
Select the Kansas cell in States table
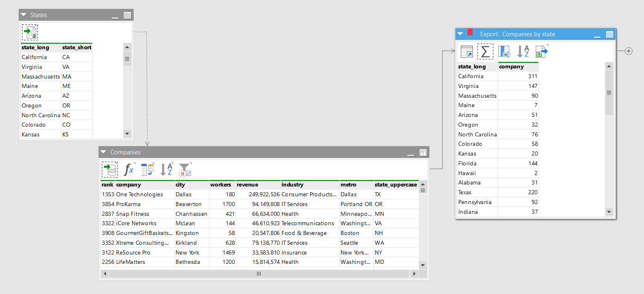click(41, 134)
